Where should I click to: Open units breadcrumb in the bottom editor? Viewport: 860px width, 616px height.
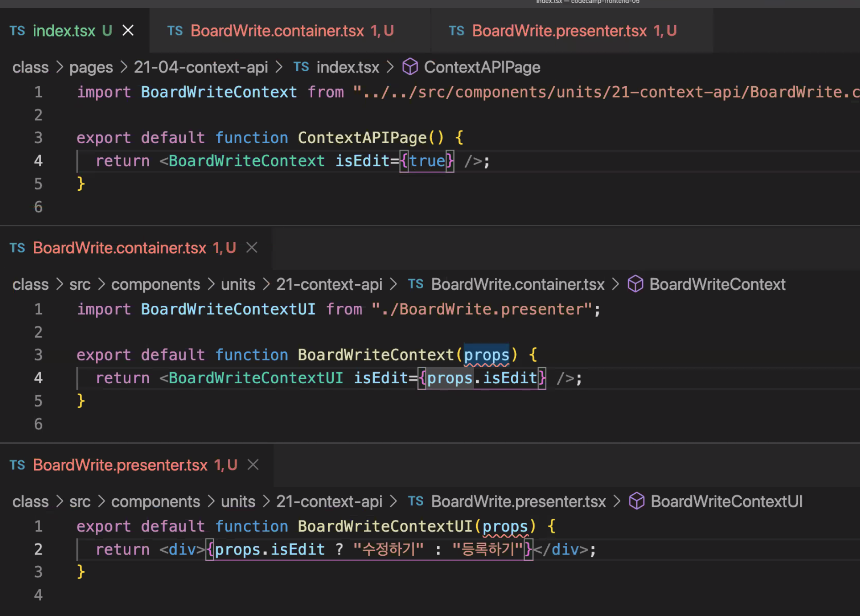238,501
